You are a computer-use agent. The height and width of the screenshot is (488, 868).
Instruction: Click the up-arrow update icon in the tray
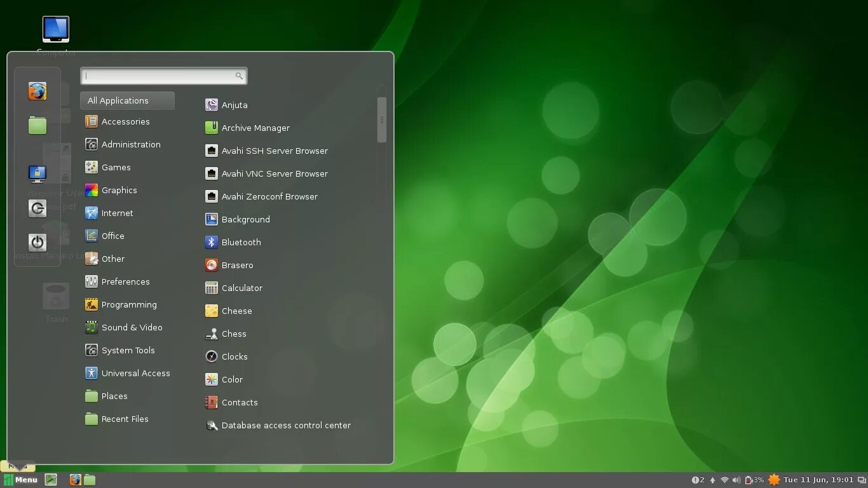(712, 480)
